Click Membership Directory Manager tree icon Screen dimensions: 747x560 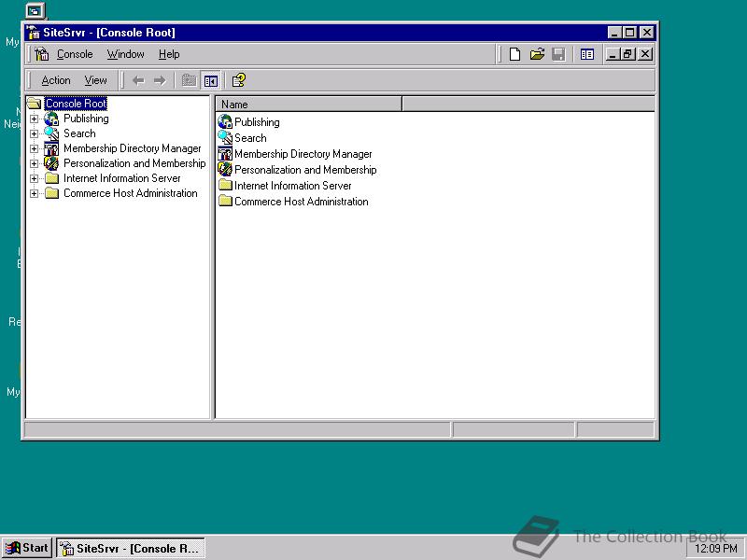point(51,148)
